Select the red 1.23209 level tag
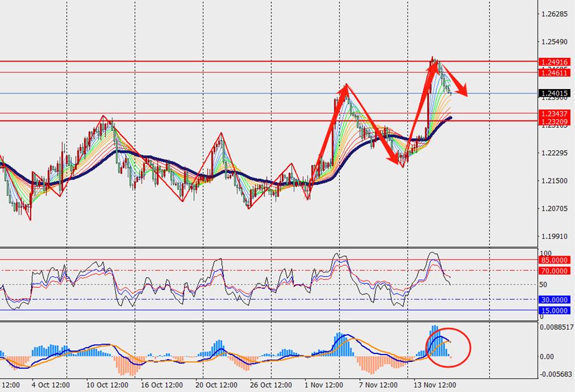 (554, 122)
